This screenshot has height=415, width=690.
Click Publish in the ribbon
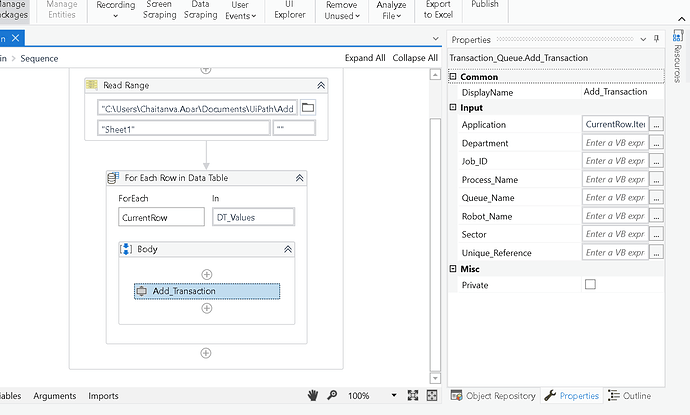pos(484,4)
